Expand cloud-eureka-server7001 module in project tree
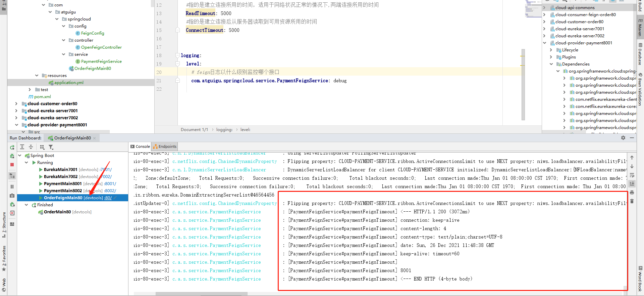This screenshot has width=644, height=296. click(x=16, y=111)
